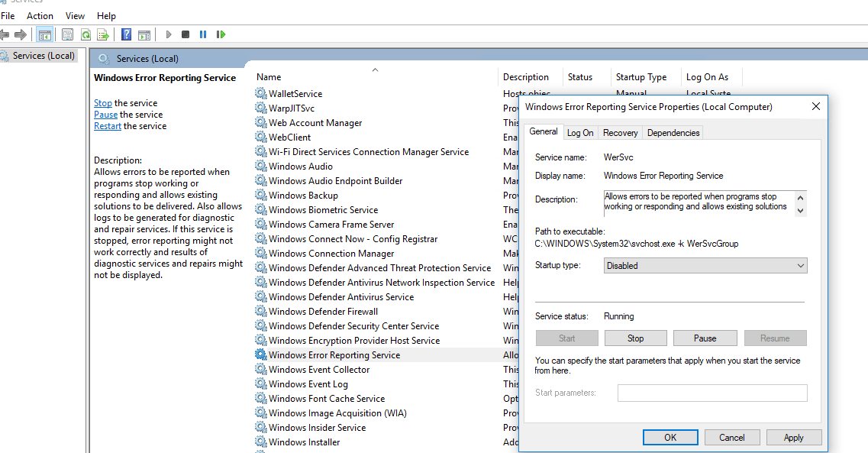Click the Back arrow toolbar icon
Image resolution: width=868 pixels, height=453 pixels.
click(x=5, y=35)
